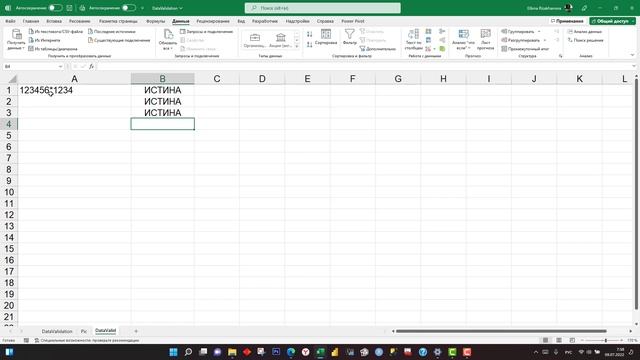Click Comments (Примечания) button

(567, 21)
